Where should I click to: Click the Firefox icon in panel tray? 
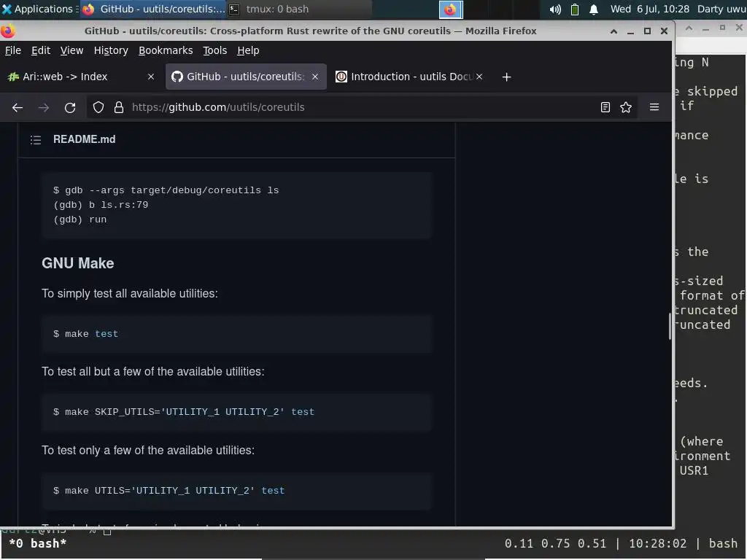451,9
